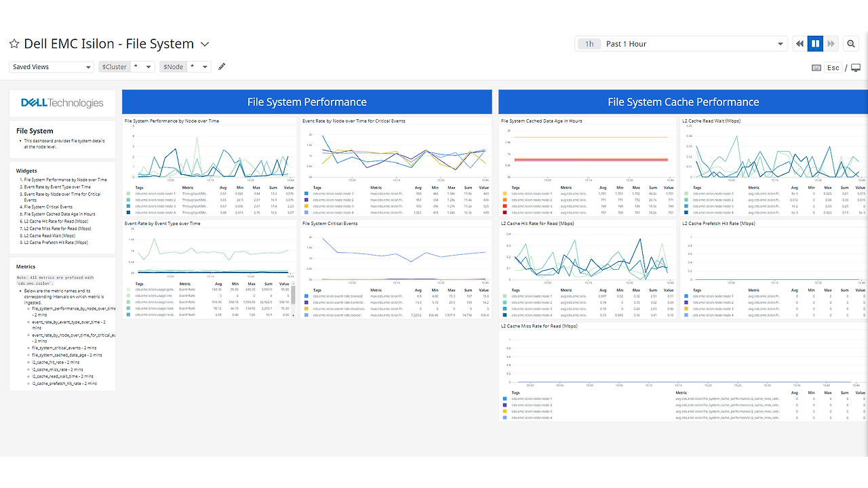
Task: Sort by Tags in Cached Data Age legend
Action: [x=516, y=188]
